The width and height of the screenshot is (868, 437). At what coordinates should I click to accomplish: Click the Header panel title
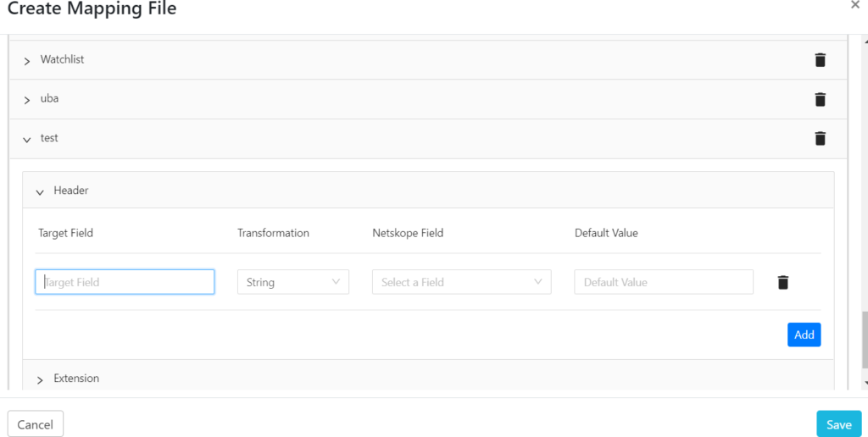pos(71,191)
